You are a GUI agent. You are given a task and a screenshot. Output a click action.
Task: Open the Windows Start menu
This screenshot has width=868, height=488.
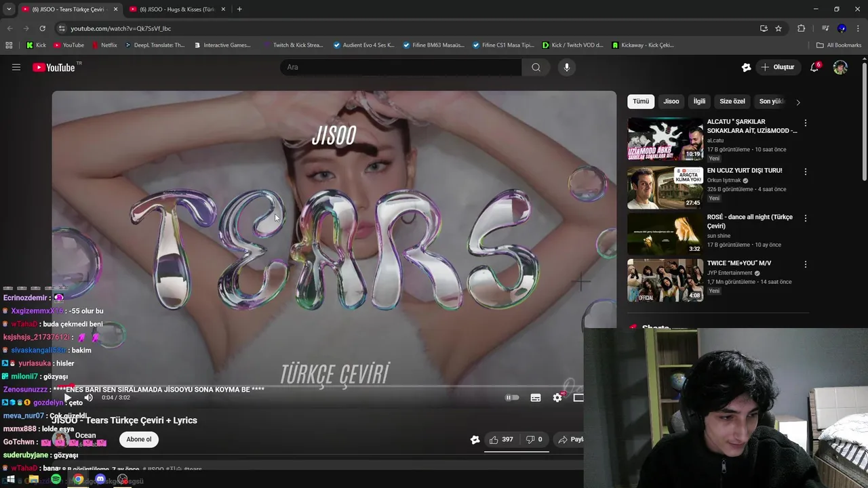pos(11,479)
